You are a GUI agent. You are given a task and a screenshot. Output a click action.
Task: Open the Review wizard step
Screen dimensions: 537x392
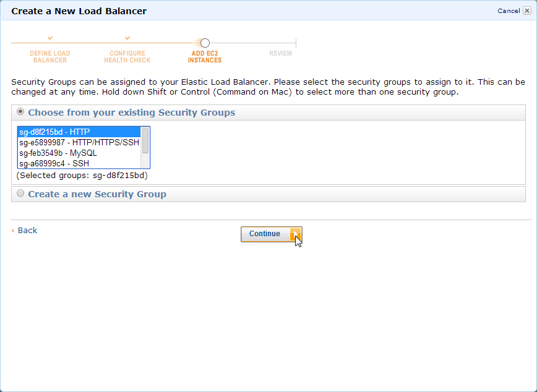(280, 53)
